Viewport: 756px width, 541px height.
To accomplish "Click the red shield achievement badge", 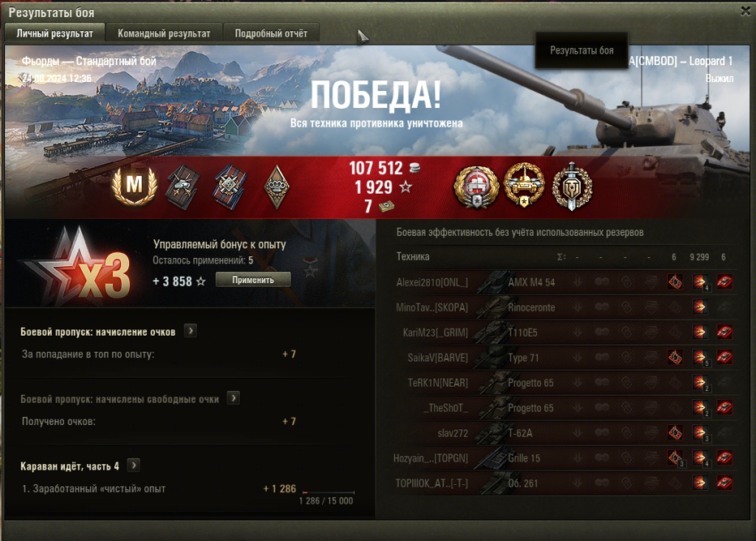I will (476, 187).
